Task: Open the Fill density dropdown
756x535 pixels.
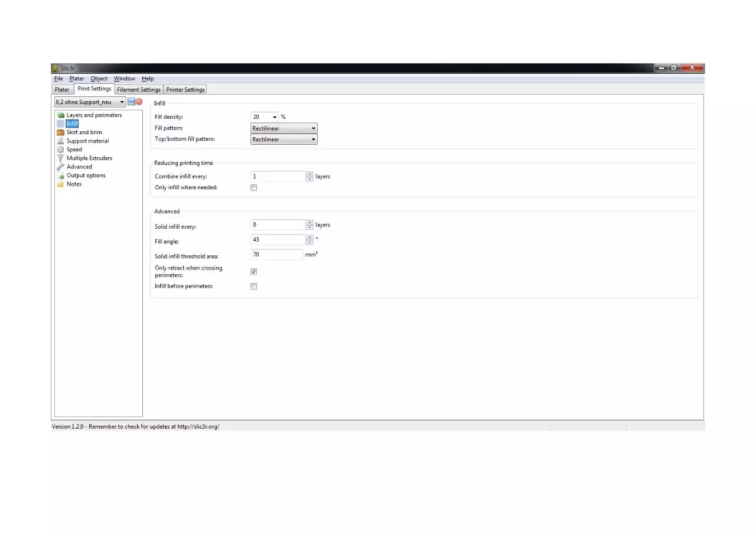Action: [x=275, y=117]
